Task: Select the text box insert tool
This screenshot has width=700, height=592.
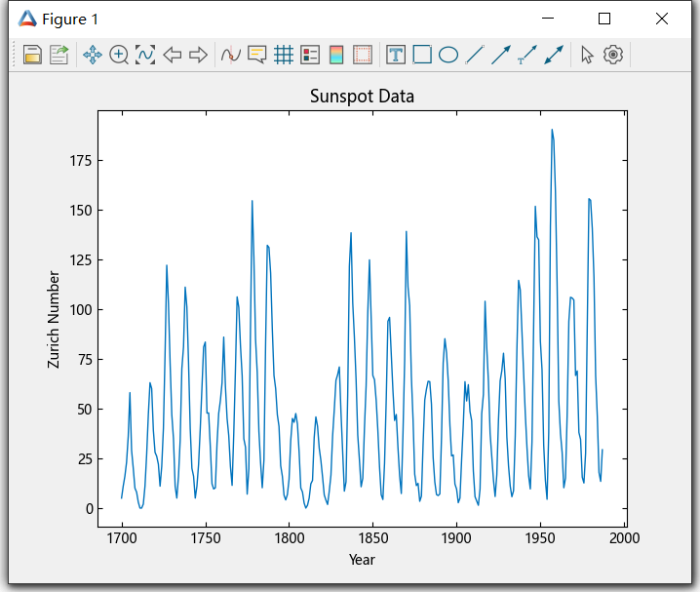Action: (x=396, y=55)
